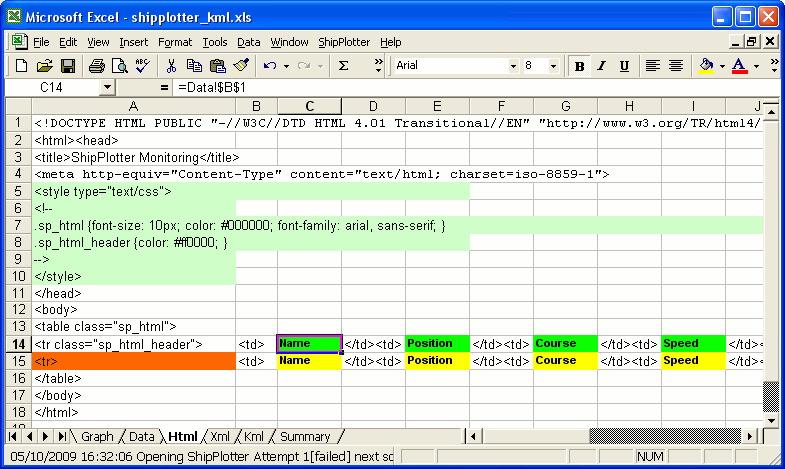Paste with the clipboard icon

pyautogui.click(x=217, y=66)
